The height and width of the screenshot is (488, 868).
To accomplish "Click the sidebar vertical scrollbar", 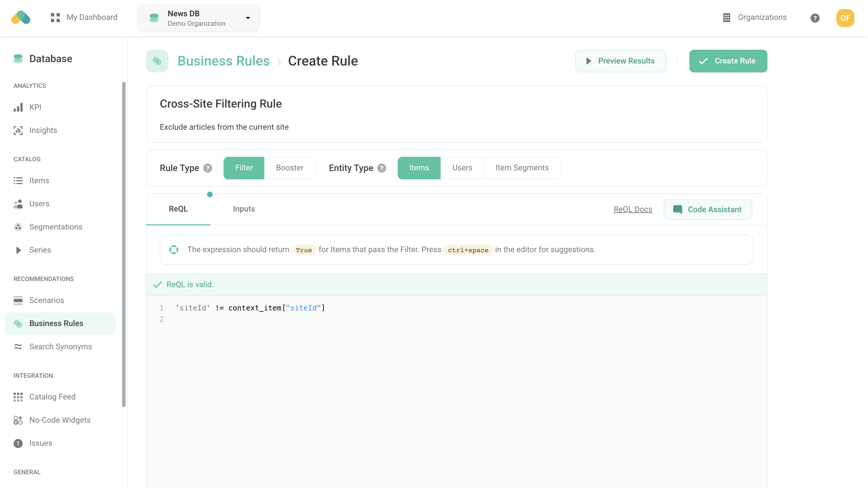I will [x=124, y=244].
